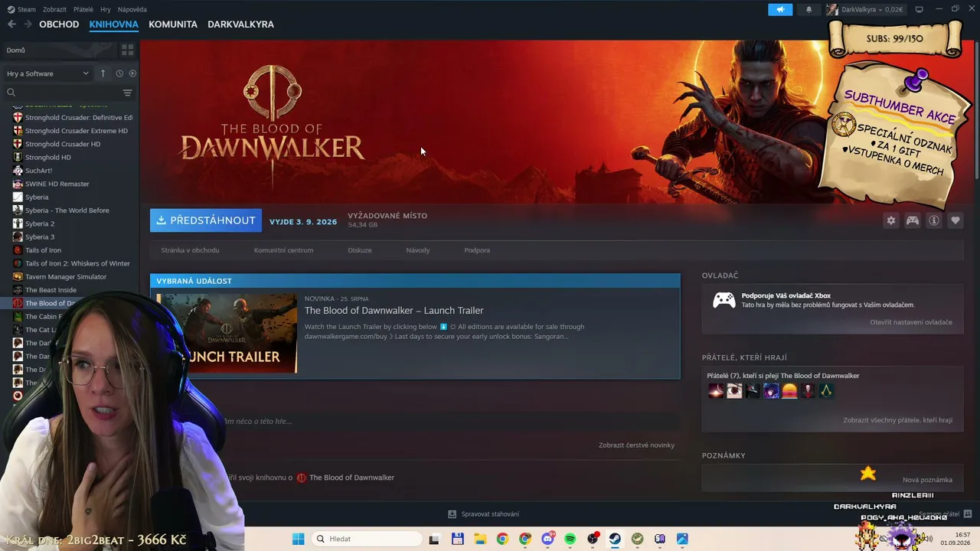The width and height of the screenshot is (980, 551).
Task: Open the Hry menu
Action: pyautogui.click(x=106, y=9)
